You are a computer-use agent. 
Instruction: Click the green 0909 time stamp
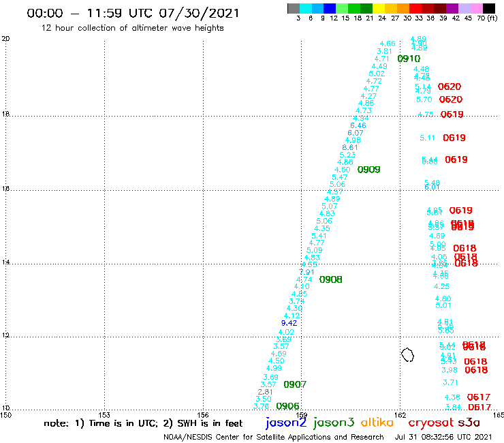[x=369, y=170]
